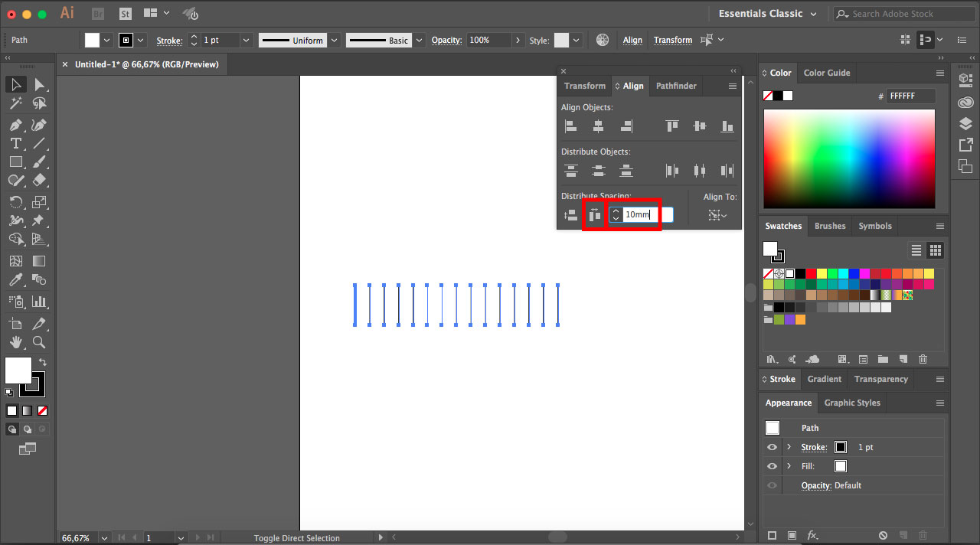Expand the Stroke row in Appearance
Viewport: 980px width, 545px height.
point(789,447)
